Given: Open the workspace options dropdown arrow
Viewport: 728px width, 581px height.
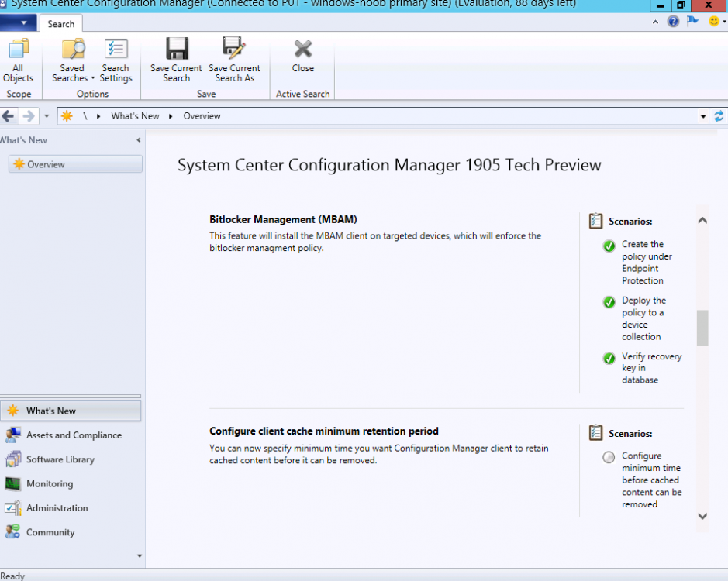Looking at the screenshot, I should pyautogui.click(x=140, y=556).
